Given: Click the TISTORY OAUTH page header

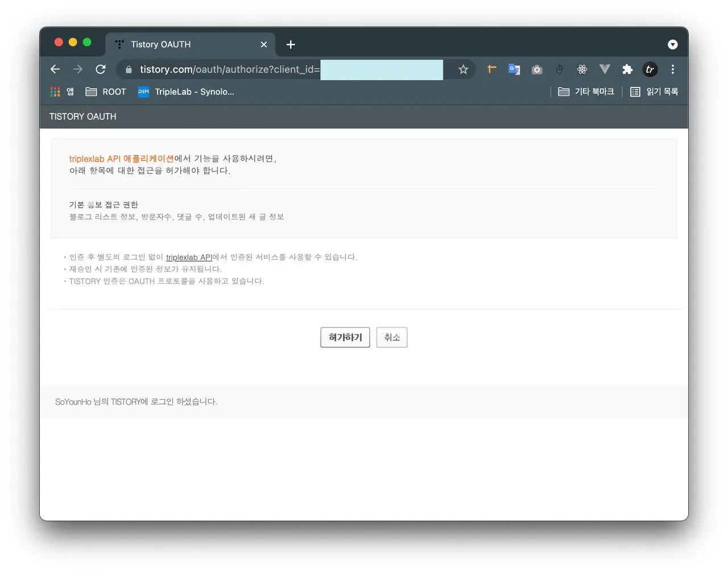Looking at the screenshot, I should click(x=83, y=117).
